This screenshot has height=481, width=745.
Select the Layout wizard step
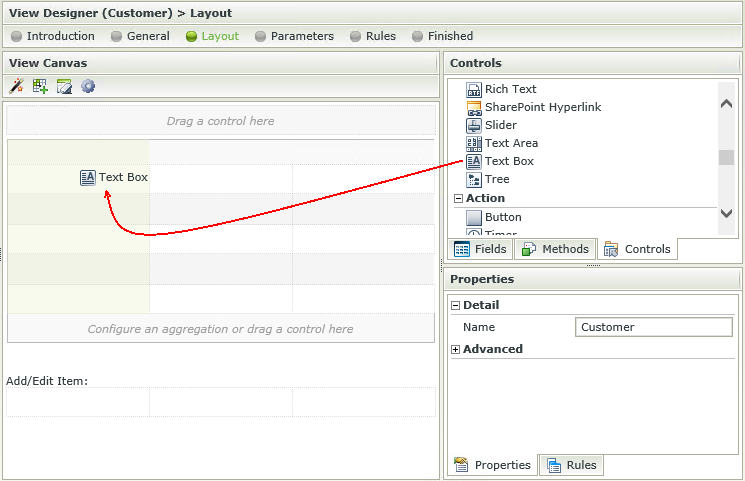[212, 36]
